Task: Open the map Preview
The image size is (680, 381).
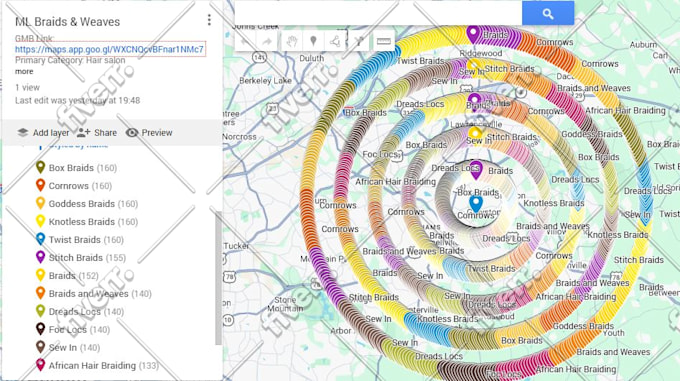Action: [x=149, y=133]
